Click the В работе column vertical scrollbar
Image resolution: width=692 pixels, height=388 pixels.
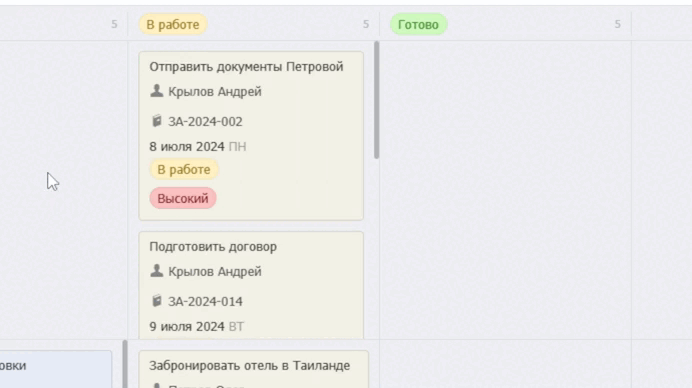coord(376,100)
